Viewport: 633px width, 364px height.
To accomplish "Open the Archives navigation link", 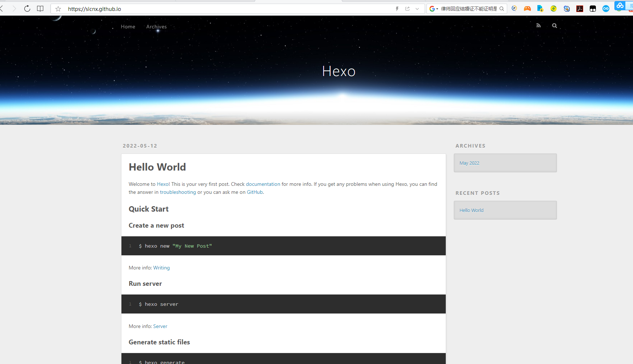I will point(156,27).
